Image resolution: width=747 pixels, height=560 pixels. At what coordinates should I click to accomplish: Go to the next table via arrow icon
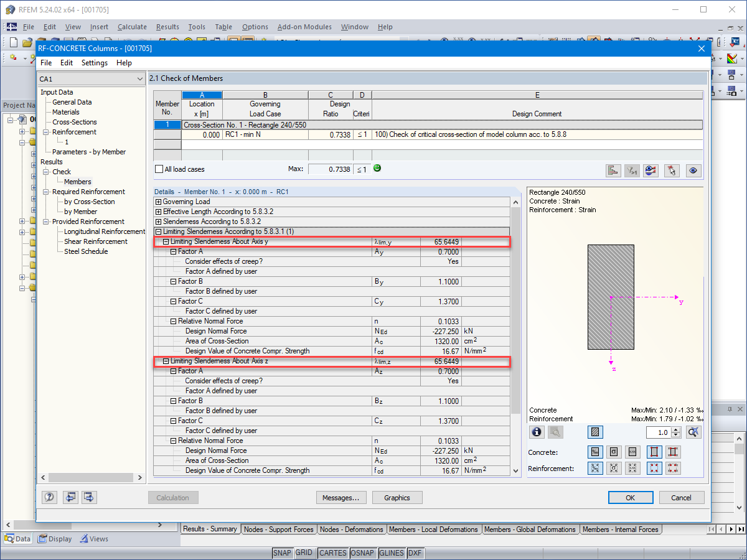pyautogui.click(x=89, y=497)
